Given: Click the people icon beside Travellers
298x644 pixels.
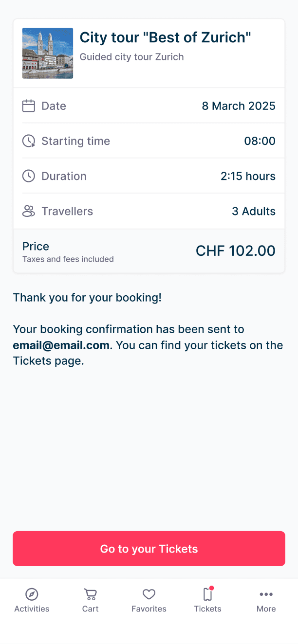Looking at the screenshot, I should click(x=29, y=211).
